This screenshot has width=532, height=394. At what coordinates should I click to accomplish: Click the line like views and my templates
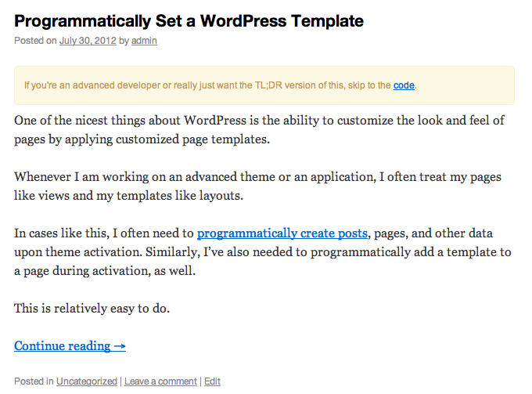point(128,196)
